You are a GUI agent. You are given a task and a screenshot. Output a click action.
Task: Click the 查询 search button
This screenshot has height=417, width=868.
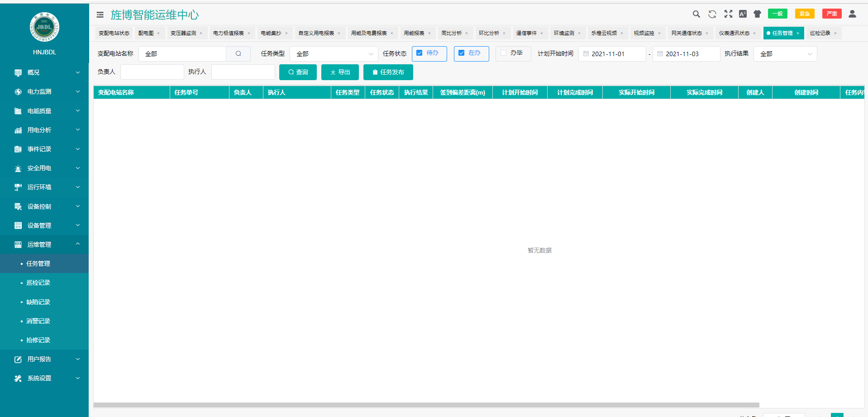pyautogui.click(x=298, y=72)
